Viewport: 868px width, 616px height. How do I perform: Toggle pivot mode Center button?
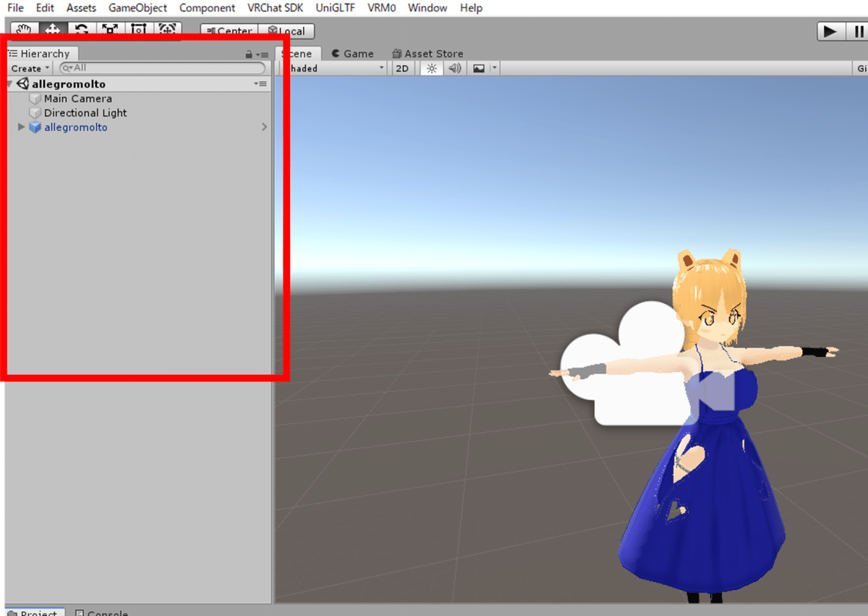(229, 31)
